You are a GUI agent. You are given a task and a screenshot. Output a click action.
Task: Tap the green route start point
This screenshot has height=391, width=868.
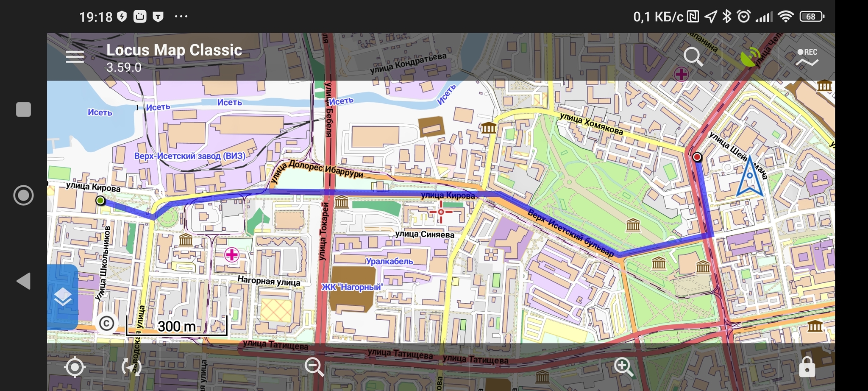pos(100,200)
